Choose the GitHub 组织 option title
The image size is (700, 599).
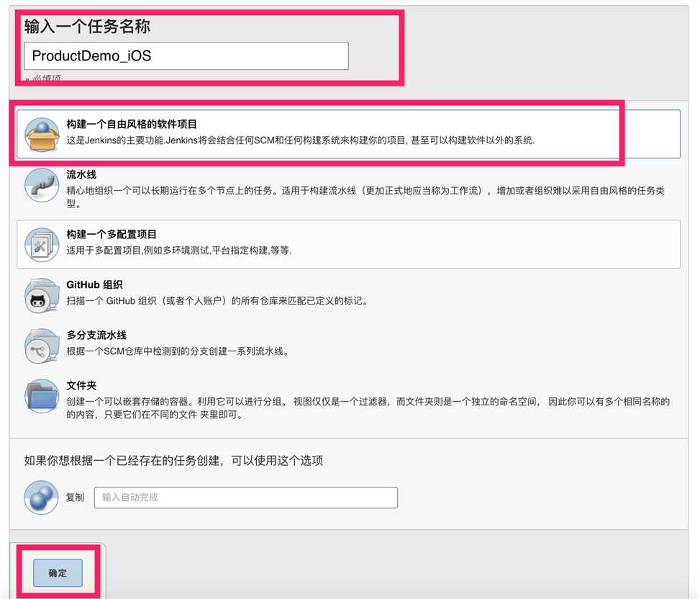point(94,284)
